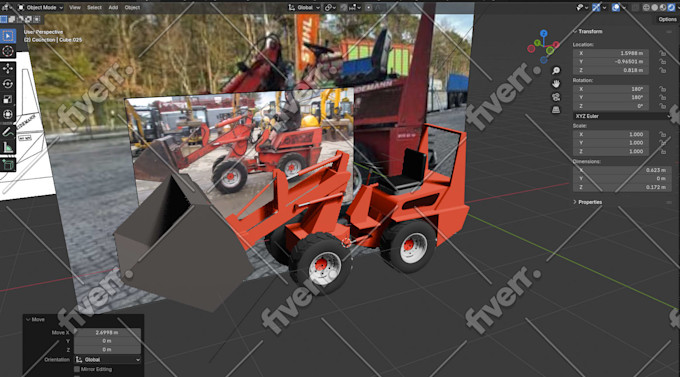
Task: Click the Location Z field 0.818 m
Action: [x=611, y=70]
